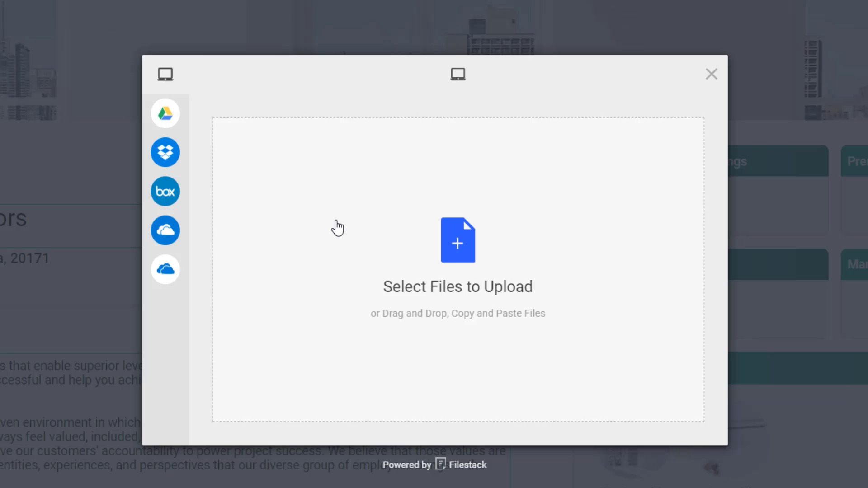This screenshot has height=488, width=868.
Task: Click the Select Files to Upload heading
Action: pyautogui.click(x=458, y=286)
